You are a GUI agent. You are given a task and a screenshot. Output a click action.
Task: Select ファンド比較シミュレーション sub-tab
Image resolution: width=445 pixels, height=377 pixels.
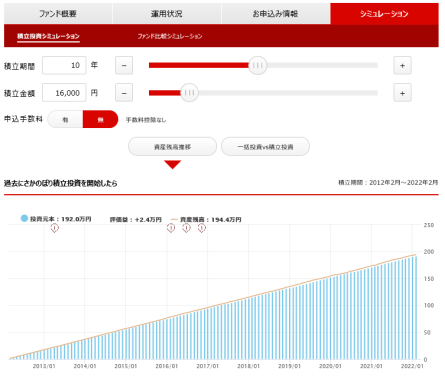coord(170,36)
